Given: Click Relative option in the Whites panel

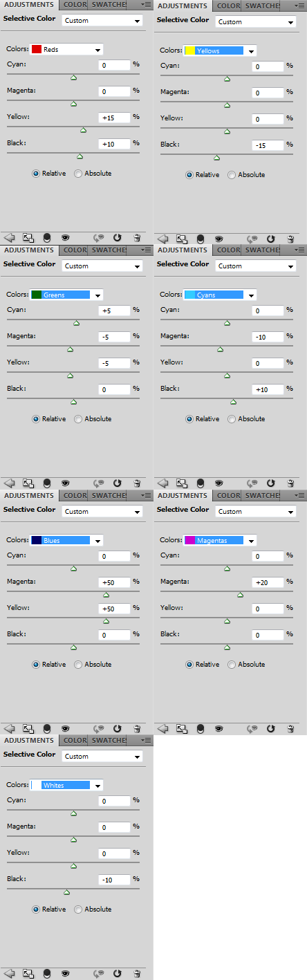Looking at the screenshot, I should click(49, 909).
